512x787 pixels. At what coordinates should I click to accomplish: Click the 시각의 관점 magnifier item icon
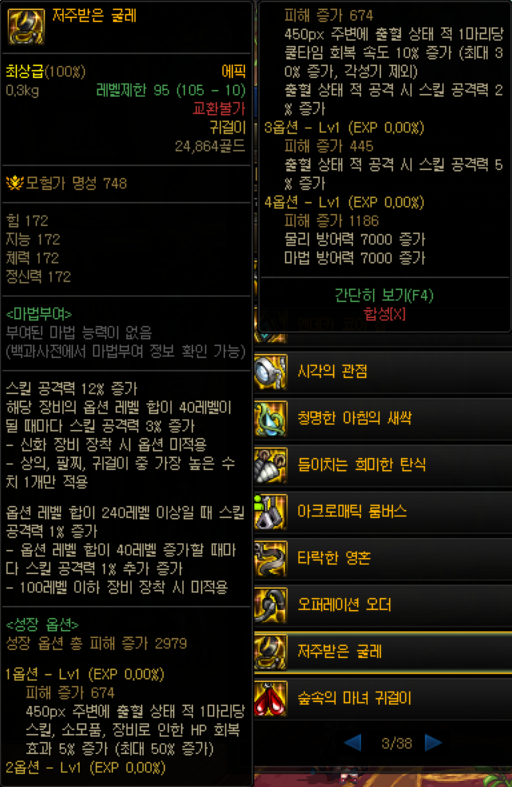pos(271,372)
